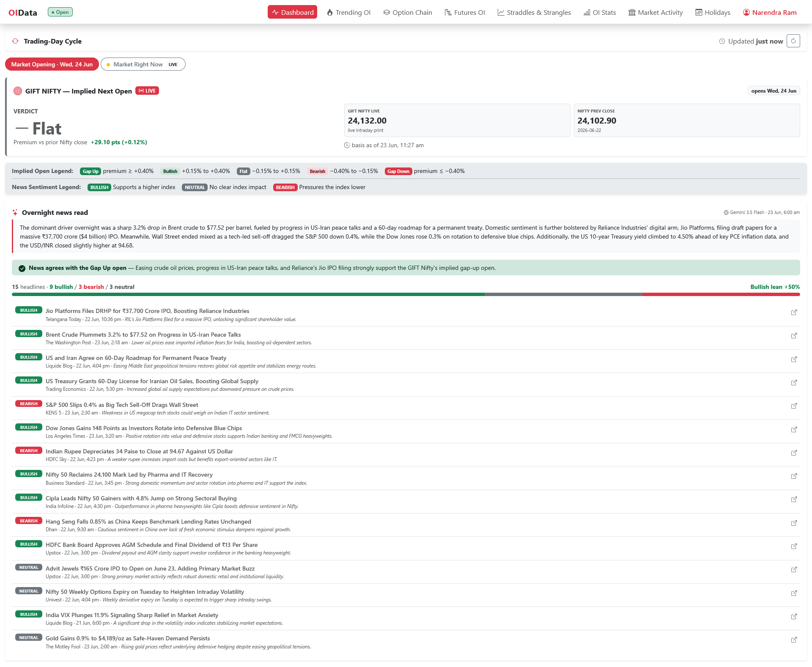Screen dimensions: 812x667
Task: Open external link for US Treasury Grants License headline
Action: (x=794, y=383)
